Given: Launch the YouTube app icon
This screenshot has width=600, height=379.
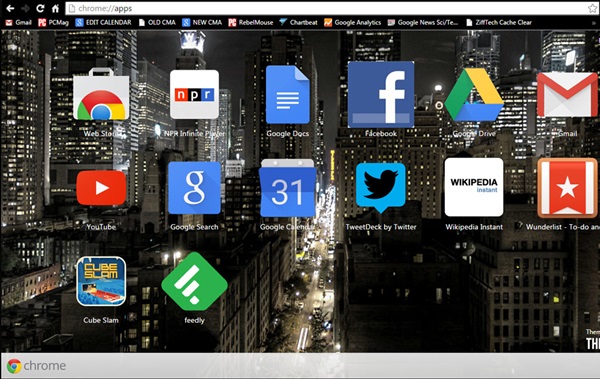Looking at the screenshot, I should pos(101,188).
